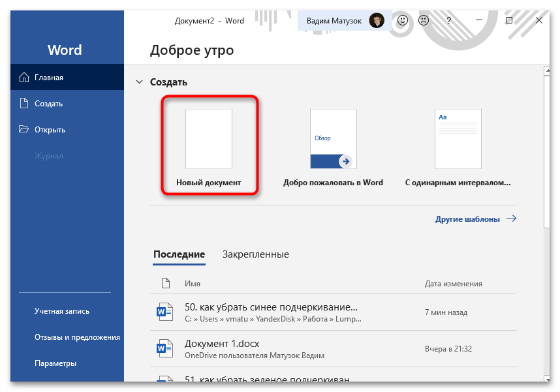Collapse the Создать section chevron
This screenshot has width=560, height=392.
pyautogui.click(x=139, y=82)
